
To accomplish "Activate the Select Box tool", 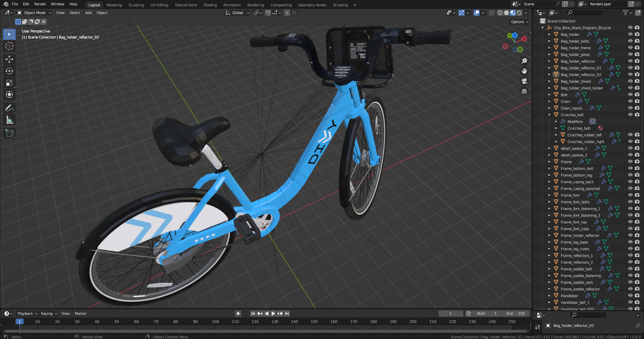I will pyautogui.click(x=9, y=34).
